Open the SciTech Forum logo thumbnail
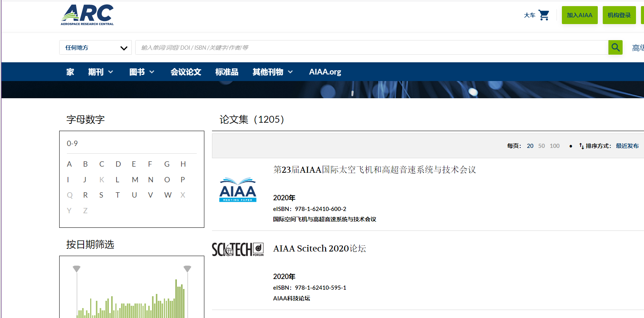This screenshot has height=318, width=644. [238, 249]
